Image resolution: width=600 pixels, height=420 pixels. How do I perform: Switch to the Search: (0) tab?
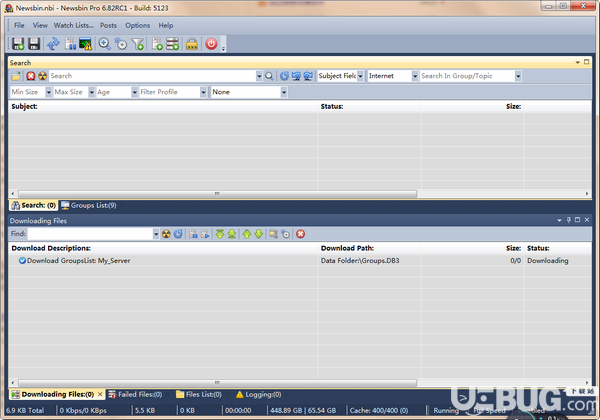[x=34, y=205]
